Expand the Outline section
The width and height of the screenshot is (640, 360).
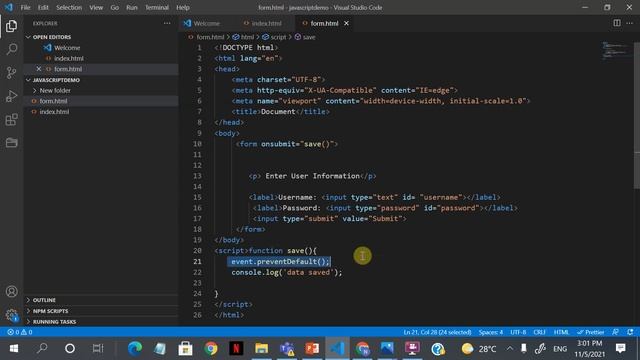(x=44, y=300)
